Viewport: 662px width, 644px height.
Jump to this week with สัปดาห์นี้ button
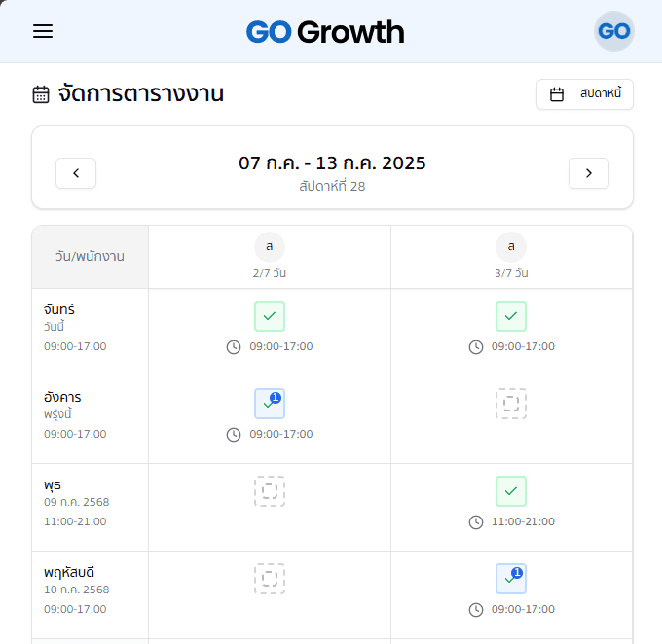pos(585,94)
